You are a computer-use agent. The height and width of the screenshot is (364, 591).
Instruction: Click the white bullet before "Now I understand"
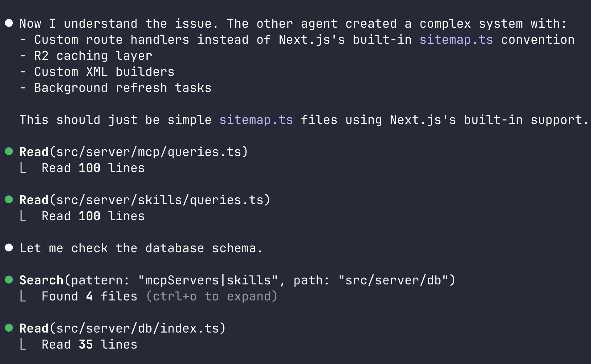9,23
